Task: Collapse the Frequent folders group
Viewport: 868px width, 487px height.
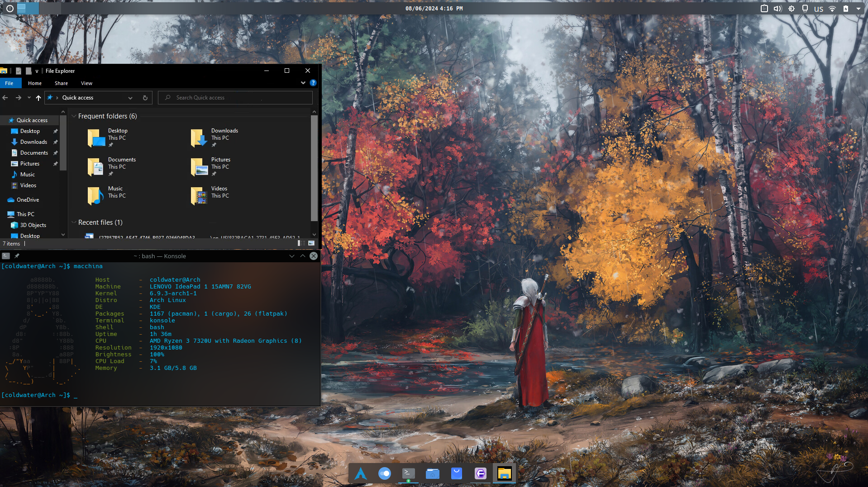Action: click(74, 116)
